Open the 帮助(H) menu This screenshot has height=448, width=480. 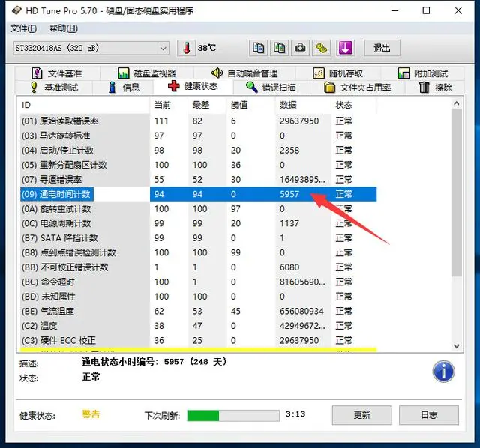64,28
